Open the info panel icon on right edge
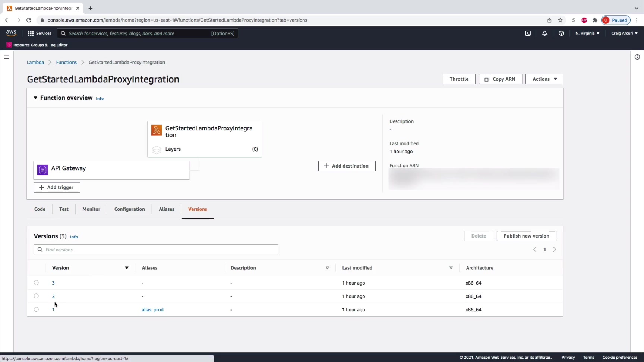 (x=637, y=57)
